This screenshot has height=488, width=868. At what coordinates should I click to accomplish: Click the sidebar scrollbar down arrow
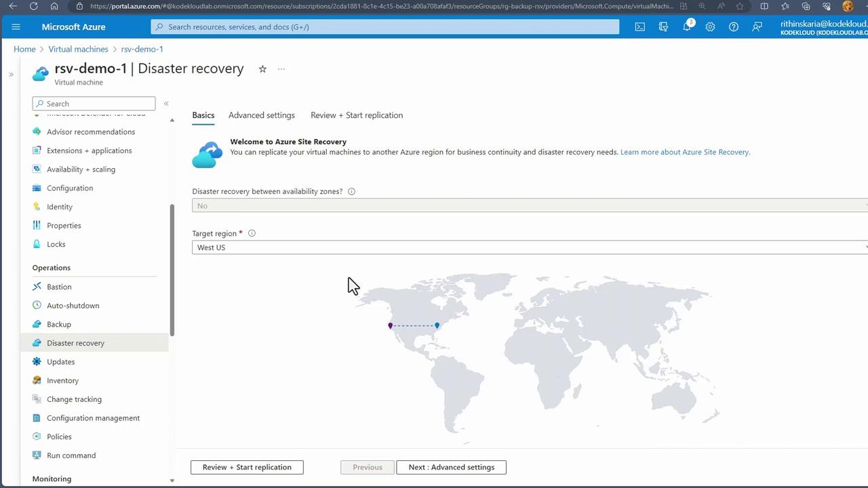pos(172,481)
